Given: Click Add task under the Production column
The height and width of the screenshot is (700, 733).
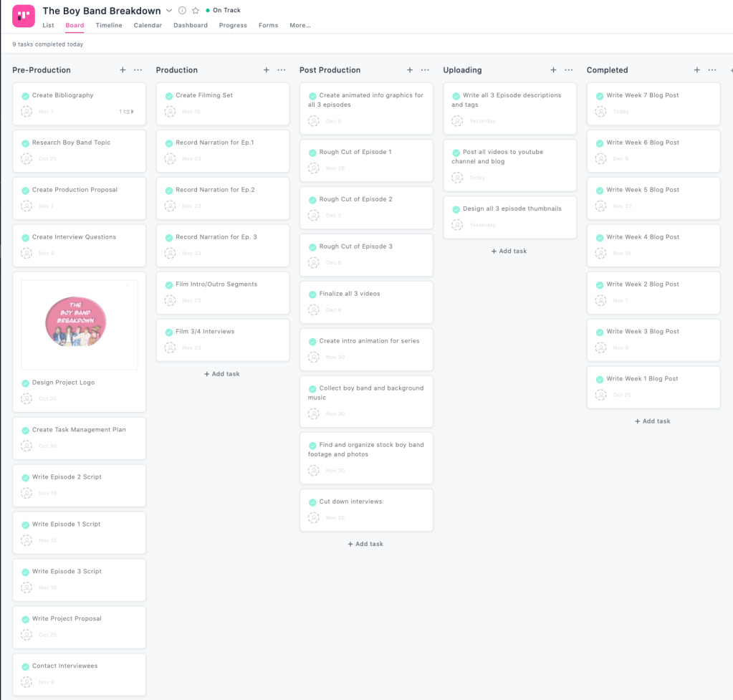Looking at the screenshot, I should 222,374.
